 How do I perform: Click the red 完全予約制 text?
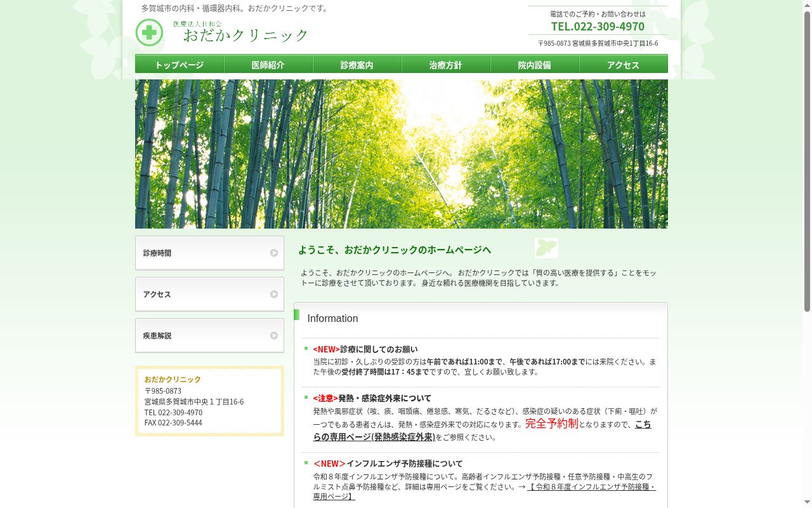point(552,423)
